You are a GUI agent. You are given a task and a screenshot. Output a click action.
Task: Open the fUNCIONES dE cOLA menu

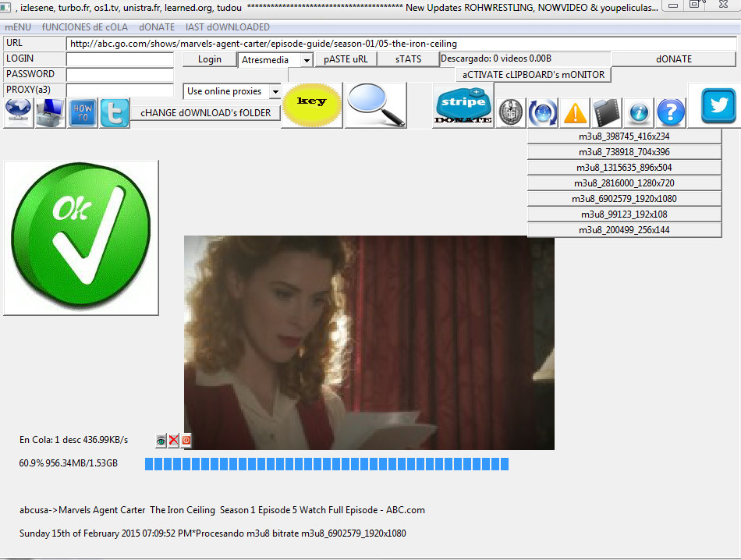[x=84, y=27]
